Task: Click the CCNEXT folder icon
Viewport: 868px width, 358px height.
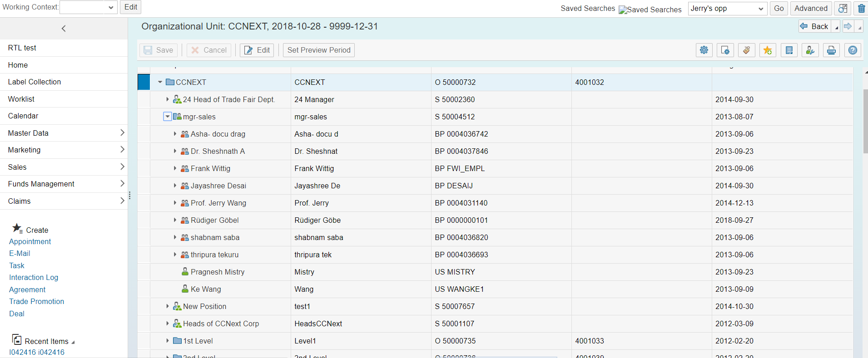Action: click(x=170, y=82)
